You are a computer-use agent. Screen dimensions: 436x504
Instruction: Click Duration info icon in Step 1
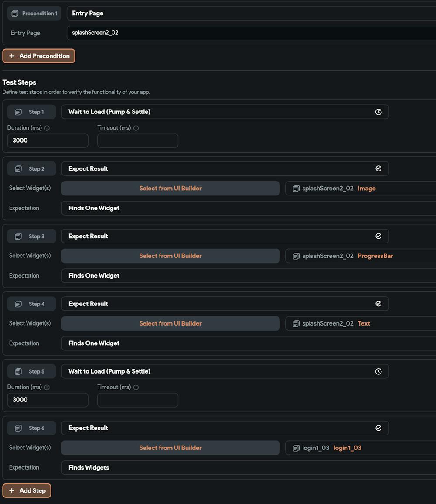pos(47,128)
